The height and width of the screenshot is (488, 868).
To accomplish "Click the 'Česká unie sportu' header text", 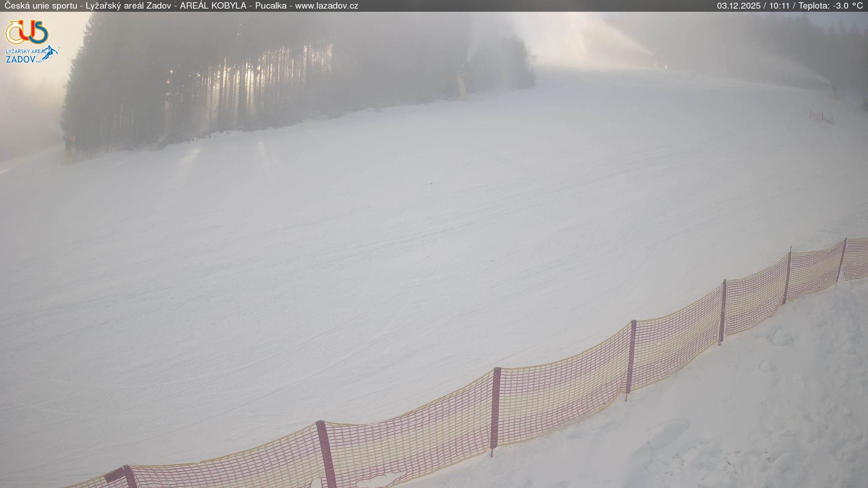I will pyautogui.click(x=41, y=6).
